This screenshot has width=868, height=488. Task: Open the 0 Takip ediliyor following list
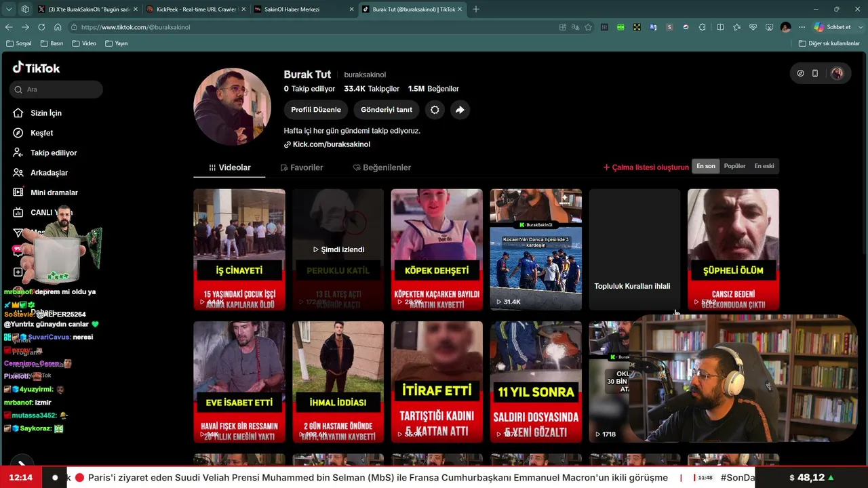coord(309,89)
